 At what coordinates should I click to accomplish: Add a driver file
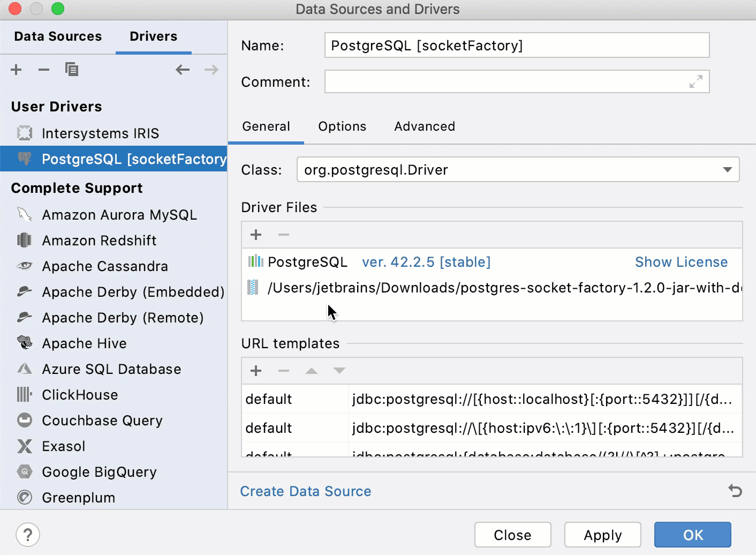point(255,235)
